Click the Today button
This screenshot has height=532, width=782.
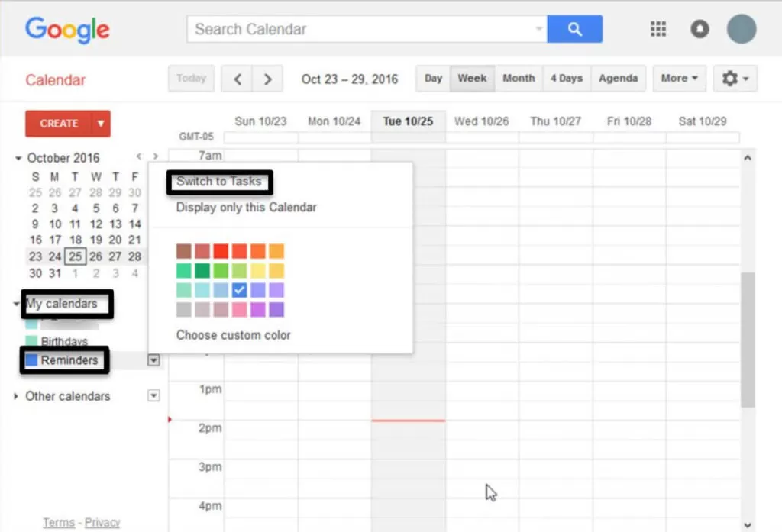click(191, 79)
